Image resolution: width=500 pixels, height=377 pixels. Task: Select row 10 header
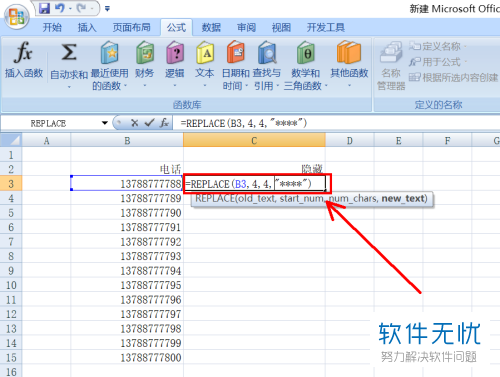pos(11,285)
